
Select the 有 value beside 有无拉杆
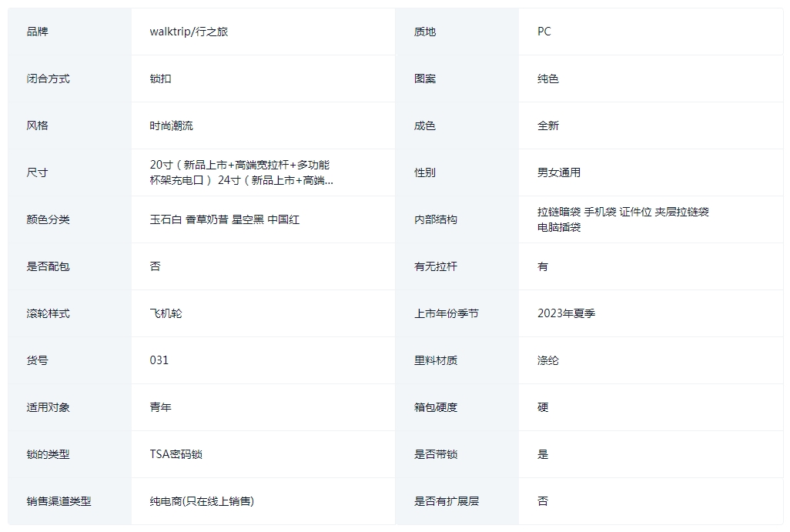543,266
